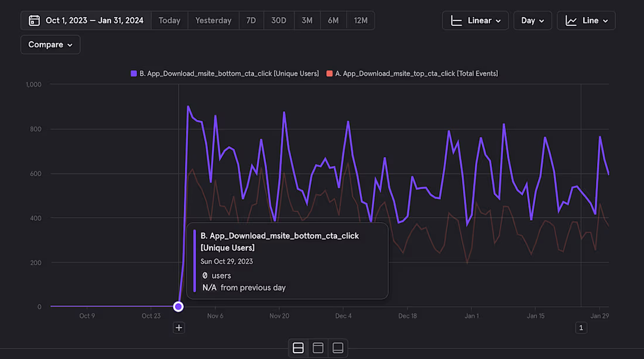This screenshot has height=359, width=644.
Task: Hide the App_Download_msite_top_cta_click Total Events series
Action: tap(416, 73)
